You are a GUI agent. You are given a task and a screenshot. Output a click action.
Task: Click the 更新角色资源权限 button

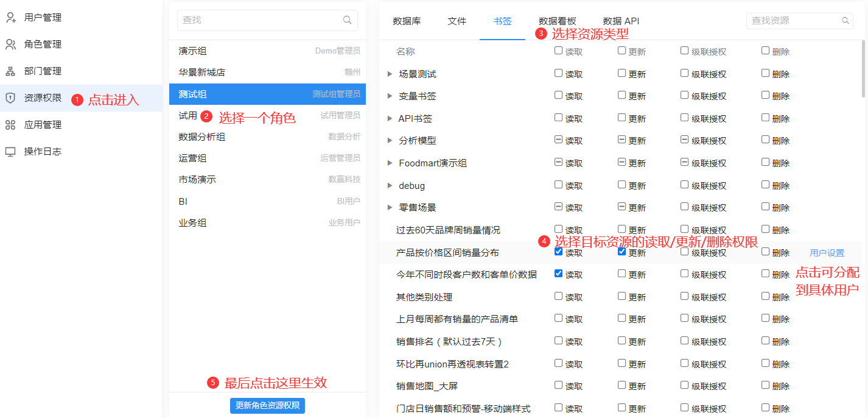[x=267, y=405]
